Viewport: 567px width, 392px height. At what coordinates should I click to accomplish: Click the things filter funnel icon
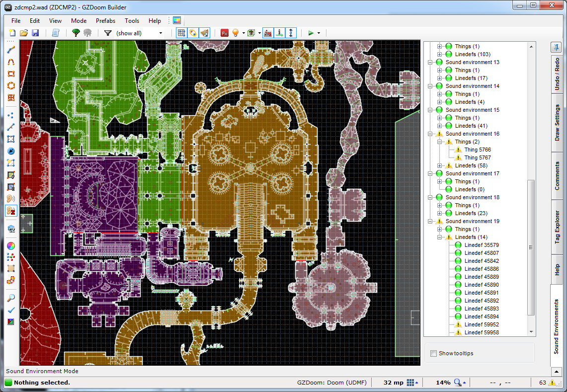[108, 33]
